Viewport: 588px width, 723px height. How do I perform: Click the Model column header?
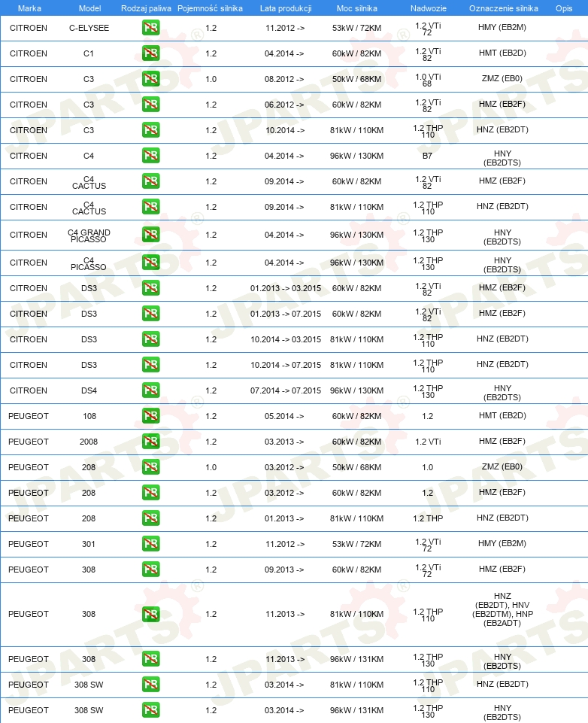(90, 8)
